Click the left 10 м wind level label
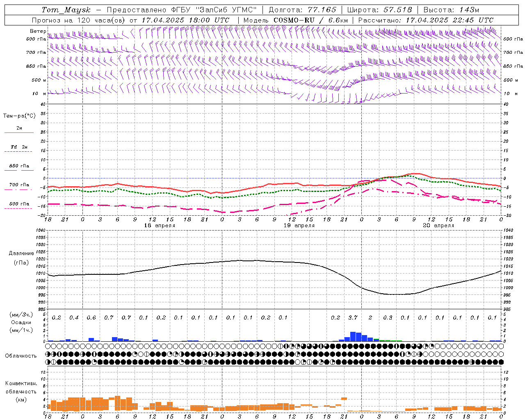The image size is (525, 420). 39,94
